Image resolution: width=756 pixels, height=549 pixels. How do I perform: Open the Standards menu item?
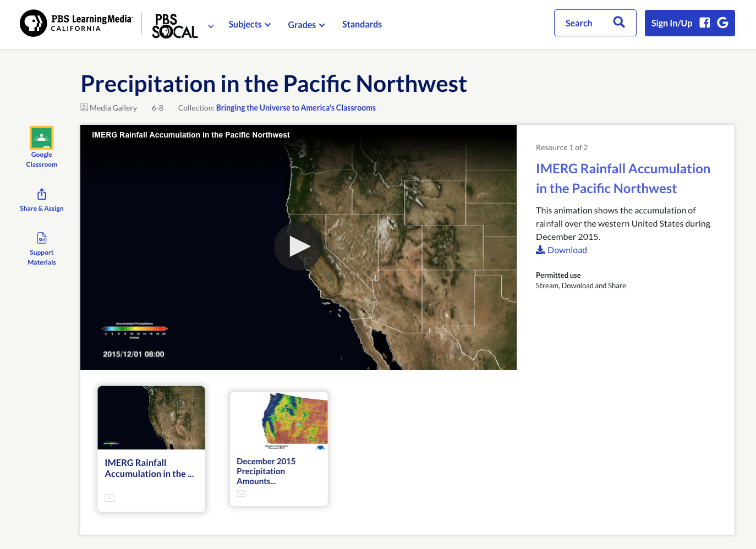[x=361, y=24]
